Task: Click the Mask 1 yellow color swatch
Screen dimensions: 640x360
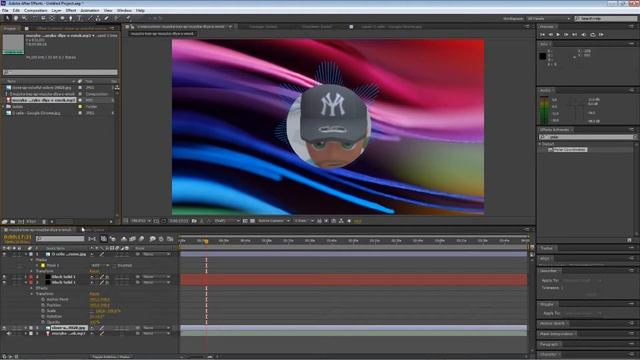Action: coord(43,265)
